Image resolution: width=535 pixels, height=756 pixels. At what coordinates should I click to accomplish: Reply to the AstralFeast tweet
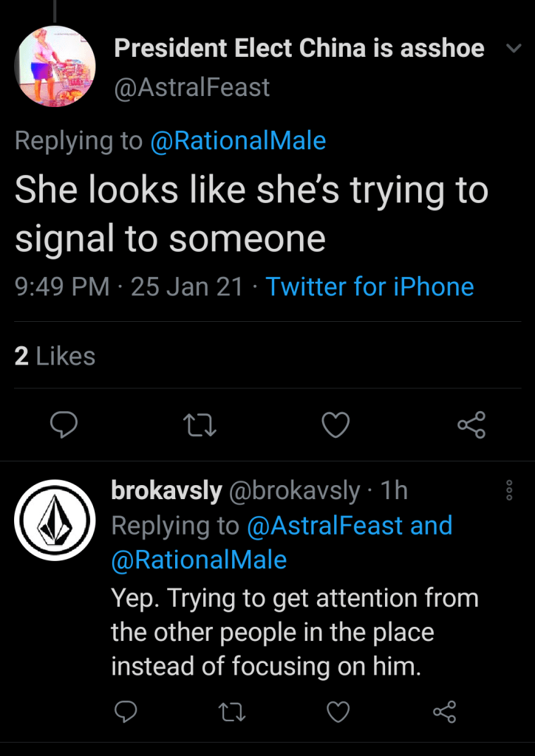click(64, 425)
